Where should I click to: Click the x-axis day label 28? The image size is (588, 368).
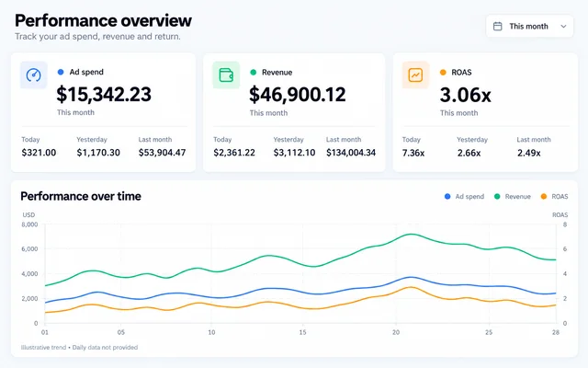(x=556, y=332)
